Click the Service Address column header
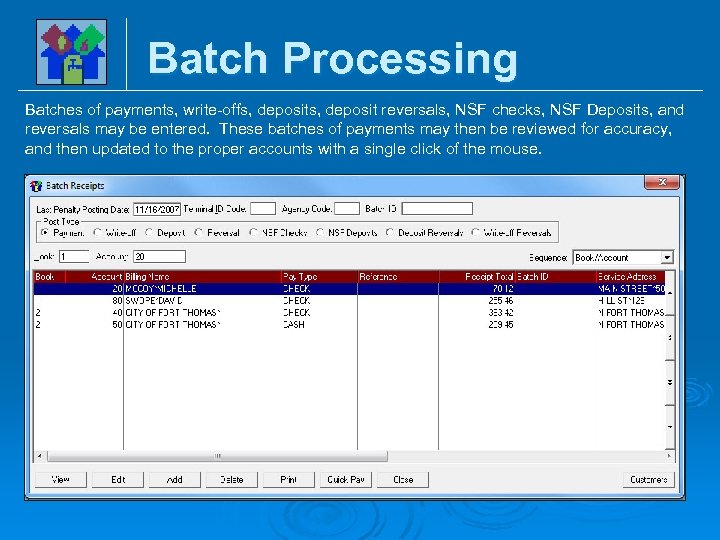Viewport: 720px width, 540px height. pos(630,277)
